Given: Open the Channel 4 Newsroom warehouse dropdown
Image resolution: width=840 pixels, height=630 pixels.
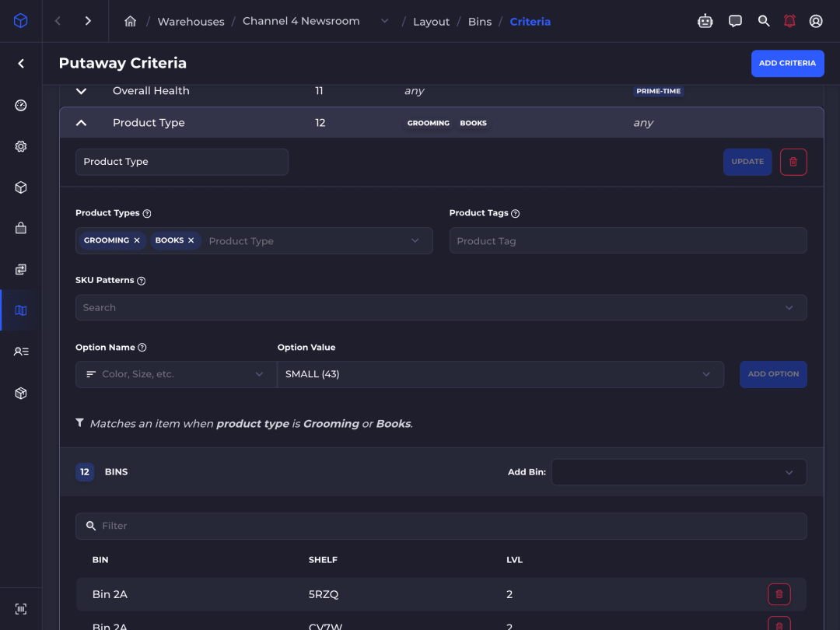Looking at the screenshot, I should click(385, 21).
